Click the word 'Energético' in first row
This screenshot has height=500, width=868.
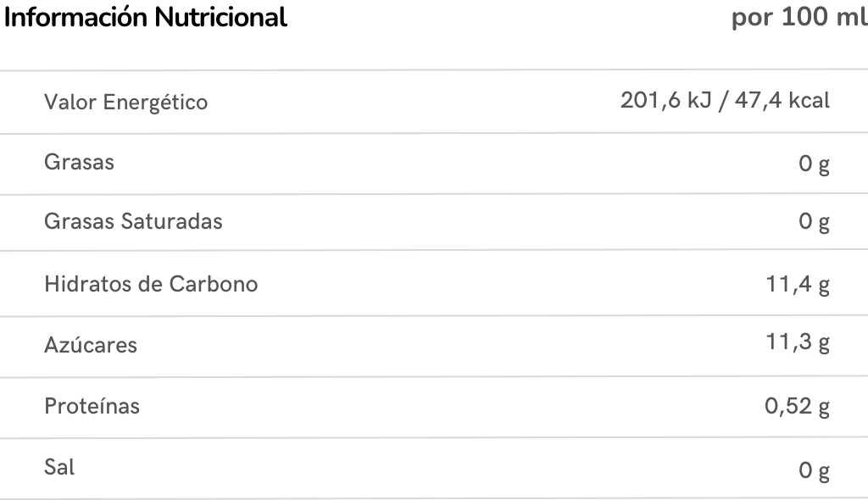(x=155, y=103)
